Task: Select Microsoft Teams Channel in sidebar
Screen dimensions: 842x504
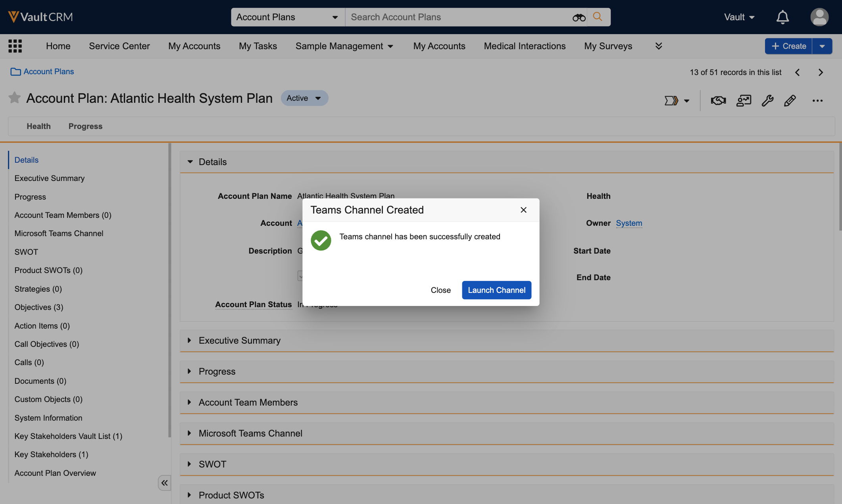Action: point(59,233)
